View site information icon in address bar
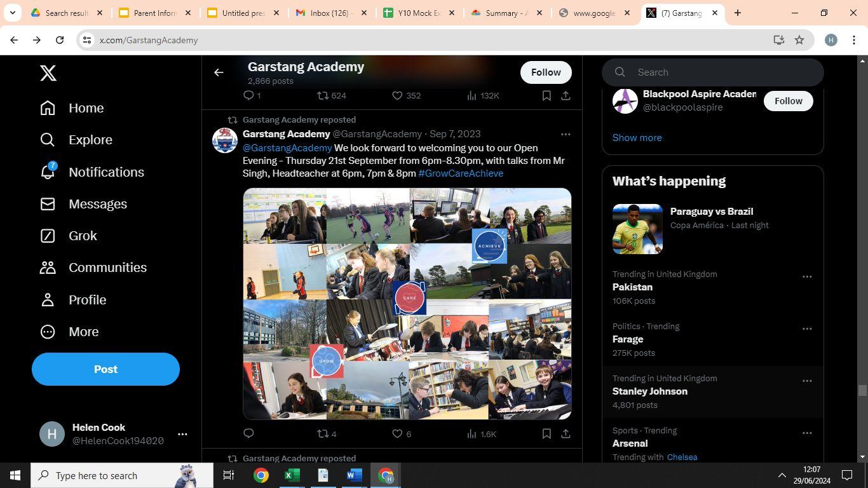The image size is (868, 488). pos(87,40)
